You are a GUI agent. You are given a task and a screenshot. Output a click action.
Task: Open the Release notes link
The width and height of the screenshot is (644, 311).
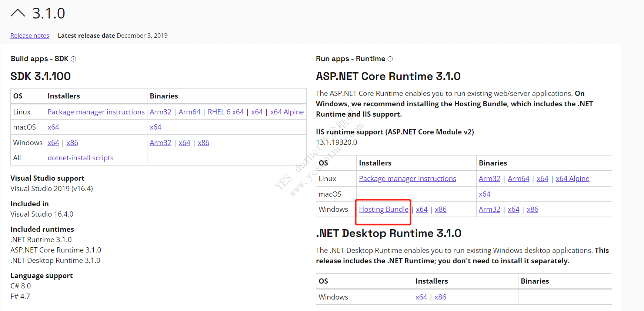click(x=30, y=36)
